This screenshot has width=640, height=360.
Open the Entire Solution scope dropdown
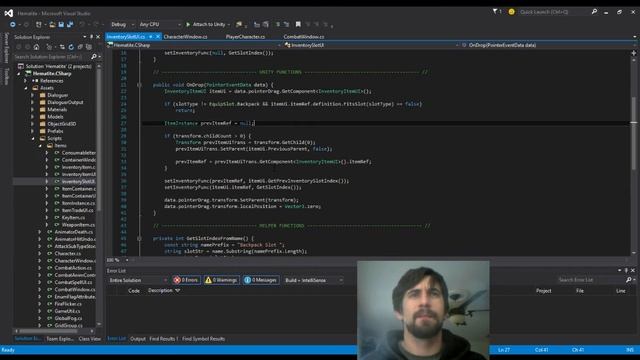click(138, 280)
